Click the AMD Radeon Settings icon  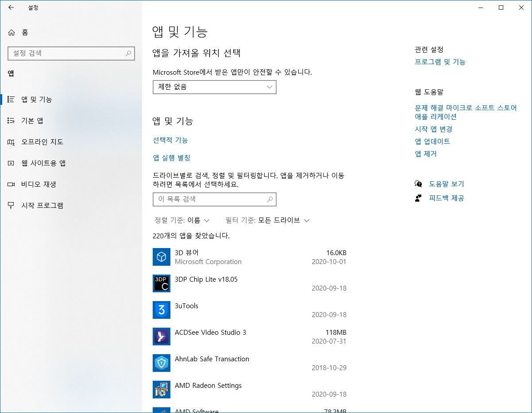point(162,390)
